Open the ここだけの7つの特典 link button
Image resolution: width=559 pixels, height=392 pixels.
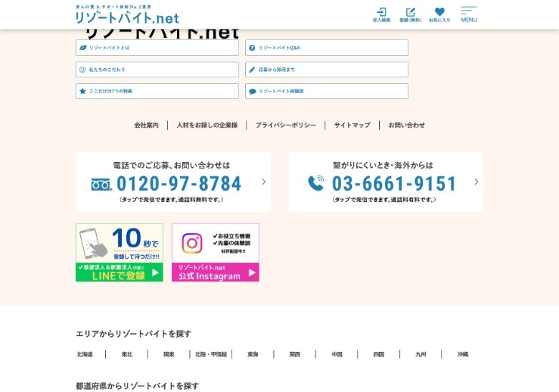pyautogui.click(x=157, y=91)
